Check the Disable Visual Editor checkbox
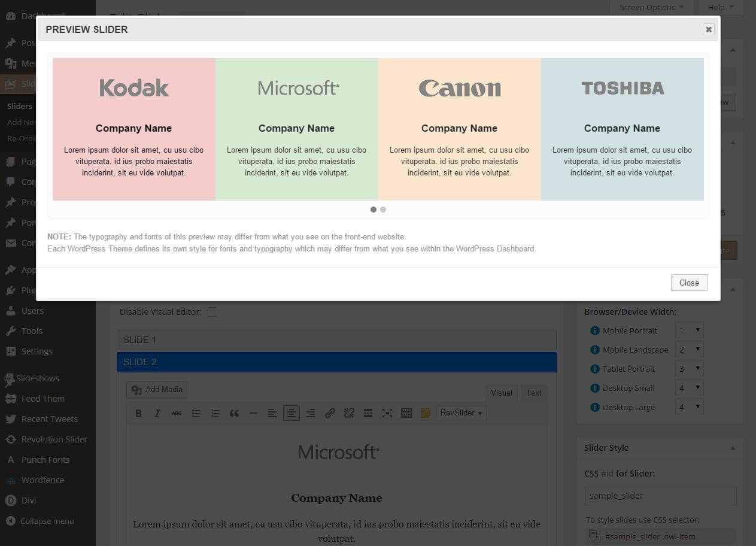The image size is (756, 546). click(212, 311)
